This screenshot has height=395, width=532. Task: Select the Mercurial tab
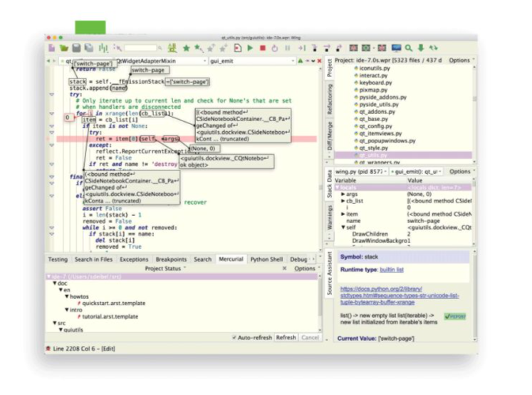click(231, 259)
